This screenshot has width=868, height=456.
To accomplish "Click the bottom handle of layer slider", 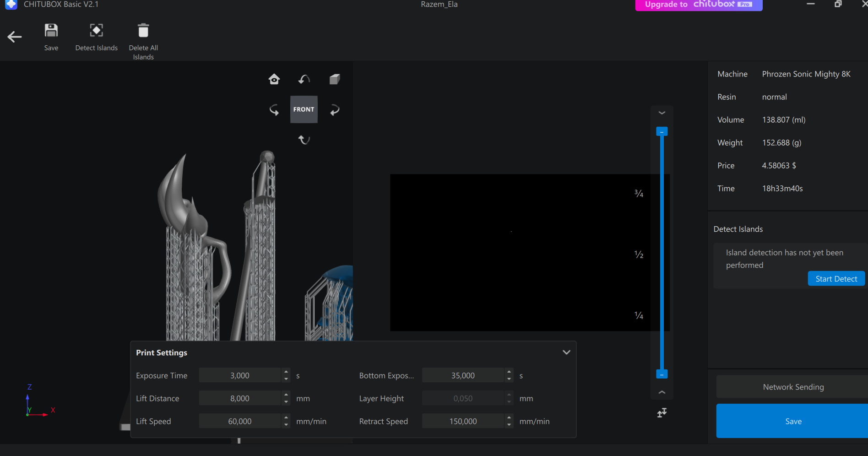I will tap(662, 374).
